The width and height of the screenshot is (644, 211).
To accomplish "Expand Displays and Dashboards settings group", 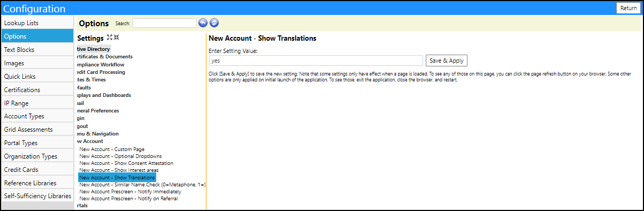I will pyautogui.click(x=104, y=95).
